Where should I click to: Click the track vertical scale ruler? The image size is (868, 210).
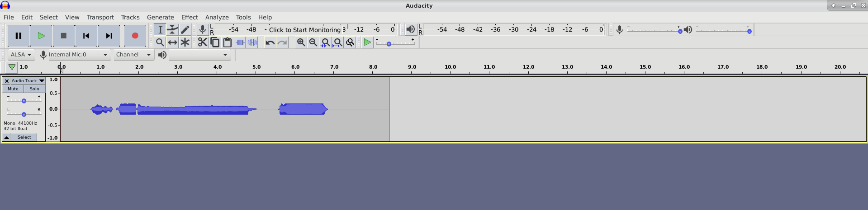coord(53,109)
